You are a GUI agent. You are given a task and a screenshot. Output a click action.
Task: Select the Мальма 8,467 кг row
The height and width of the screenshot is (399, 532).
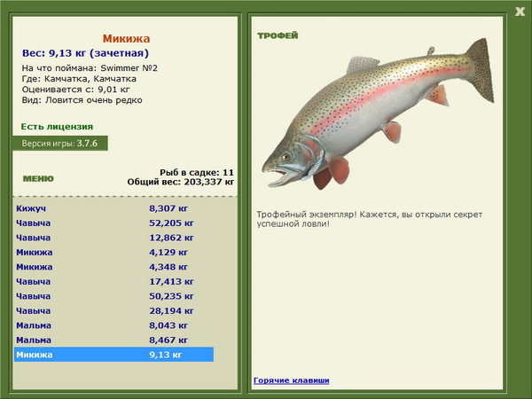[113, 340]
